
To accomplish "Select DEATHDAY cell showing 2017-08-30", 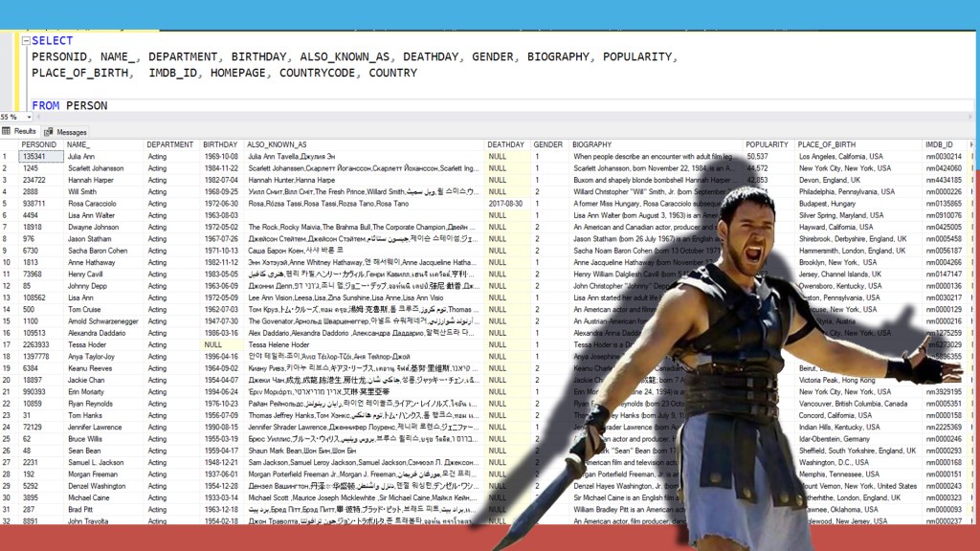I will [507, 203].
